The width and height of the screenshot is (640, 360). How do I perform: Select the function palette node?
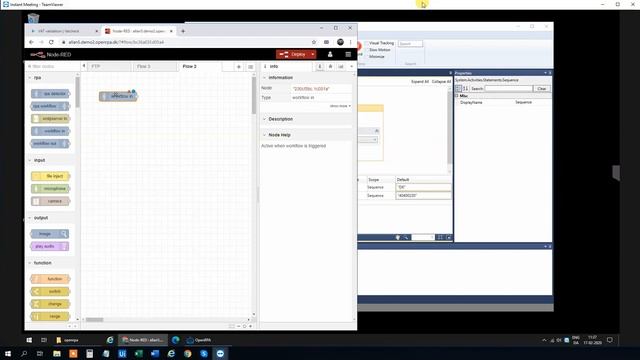click(50, 279)
